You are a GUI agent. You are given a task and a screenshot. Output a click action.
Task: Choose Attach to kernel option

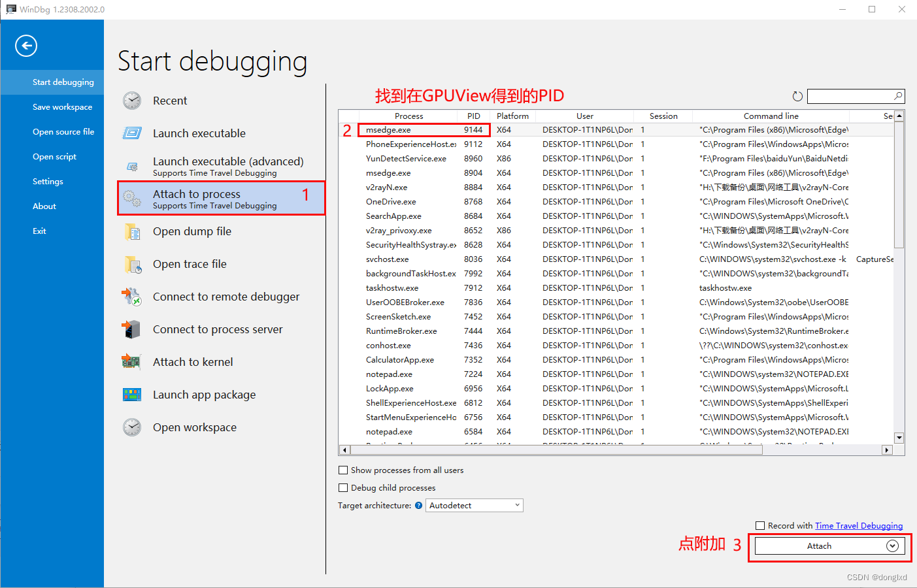click(222, 362)
